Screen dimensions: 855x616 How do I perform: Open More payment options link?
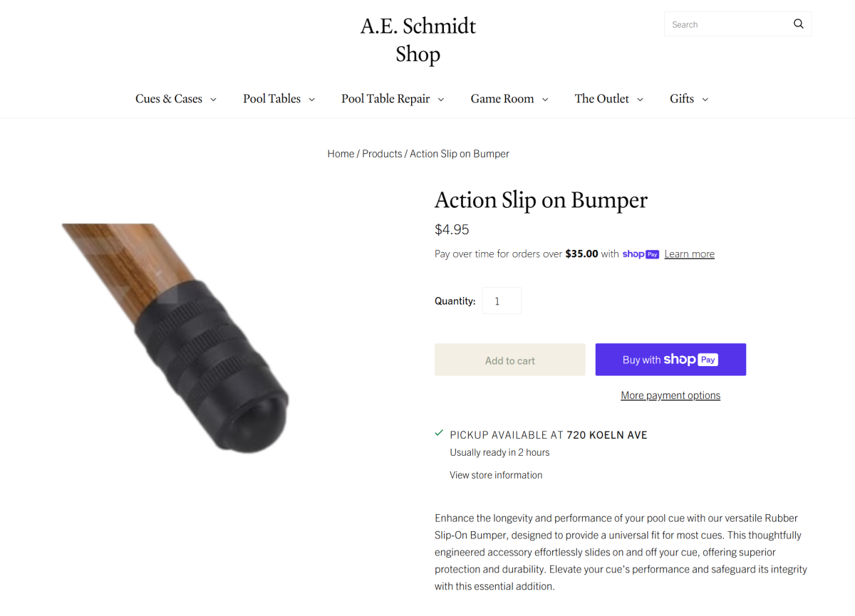pos(670,395)
